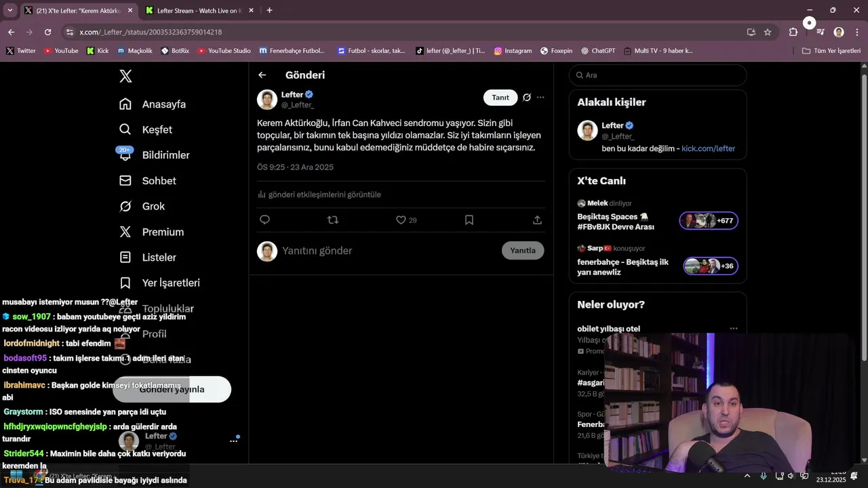Open Instagram bookmark

(513, 51)
